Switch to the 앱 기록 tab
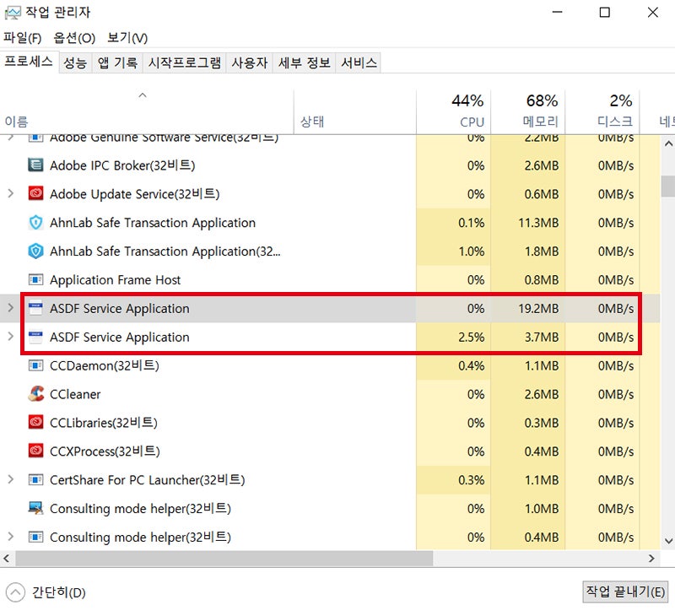 [117, 63]
